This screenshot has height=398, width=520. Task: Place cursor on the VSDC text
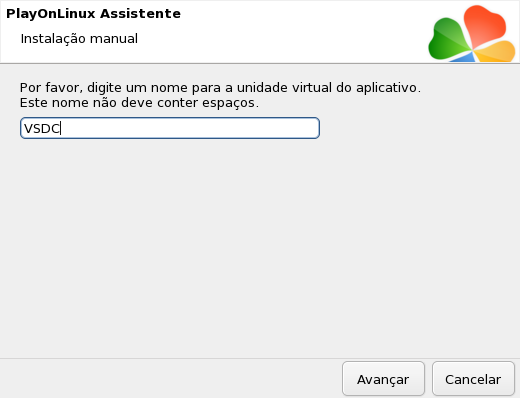42,128
